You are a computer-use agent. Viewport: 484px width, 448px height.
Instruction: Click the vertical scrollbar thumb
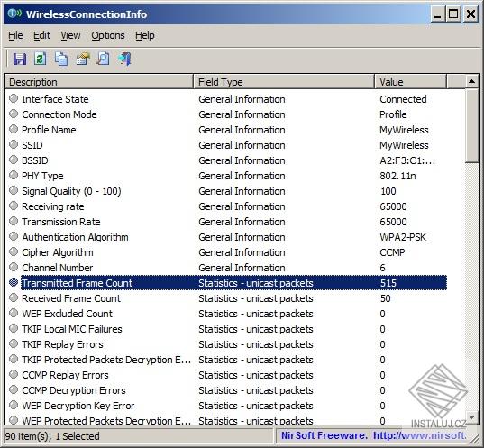coord(471,125)
